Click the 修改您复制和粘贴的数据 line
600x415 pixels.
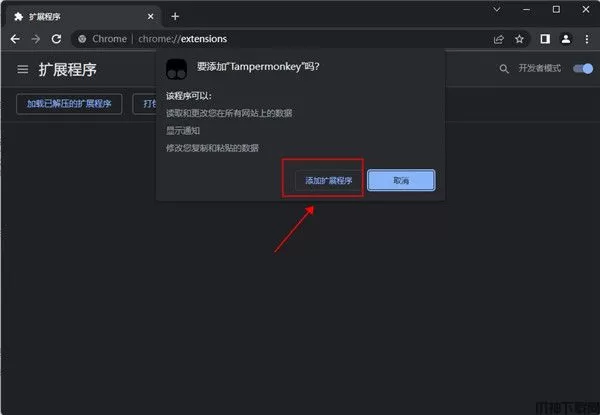[x=212, y=148]
